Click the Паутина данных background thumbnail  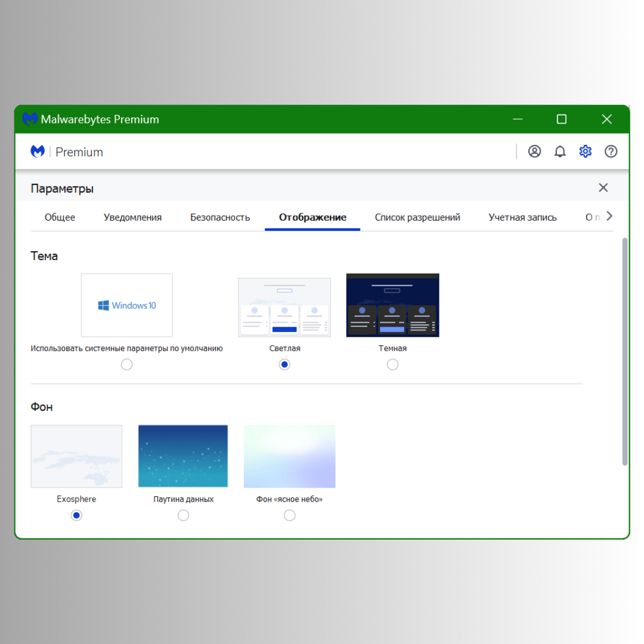click(183, 456)
